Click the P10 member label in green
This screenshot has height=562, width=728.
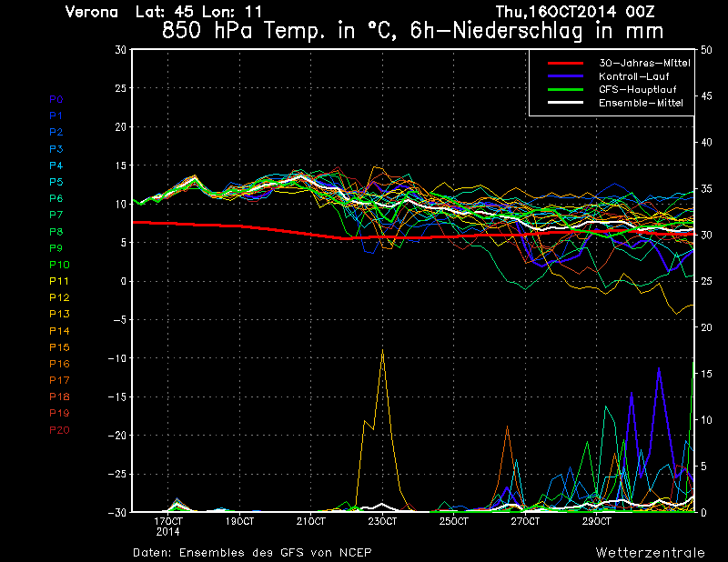click(x=58, y=265)
